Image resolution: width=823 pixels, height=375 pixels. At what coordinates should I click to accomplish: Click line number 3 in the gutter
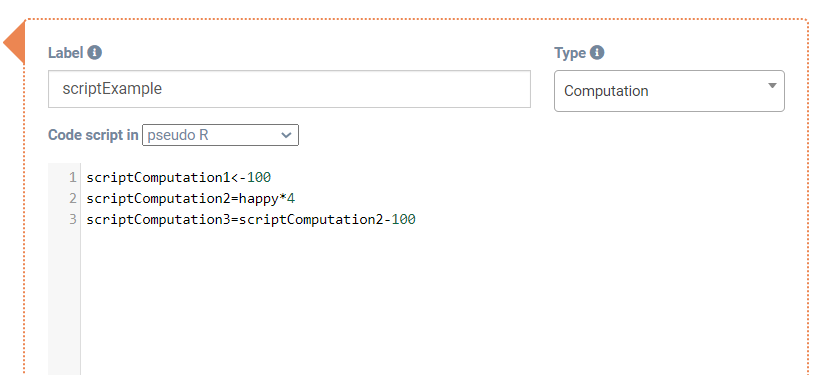72,219
